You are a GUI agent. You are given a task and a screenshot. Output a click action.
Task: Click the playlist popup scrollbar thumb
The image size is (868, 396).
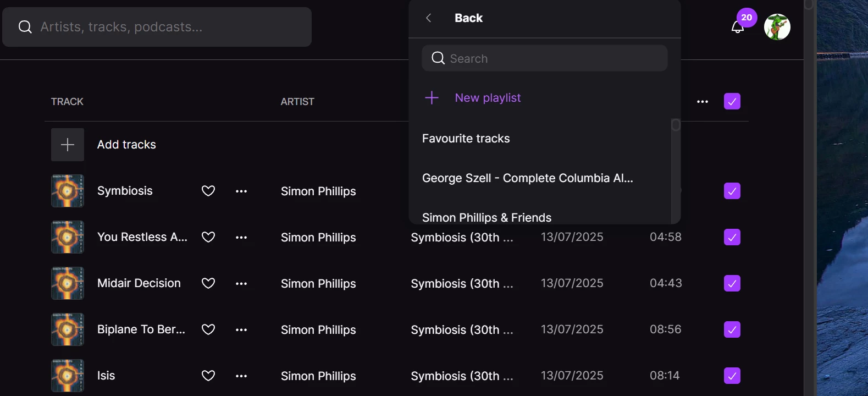(x=676, y=125)
